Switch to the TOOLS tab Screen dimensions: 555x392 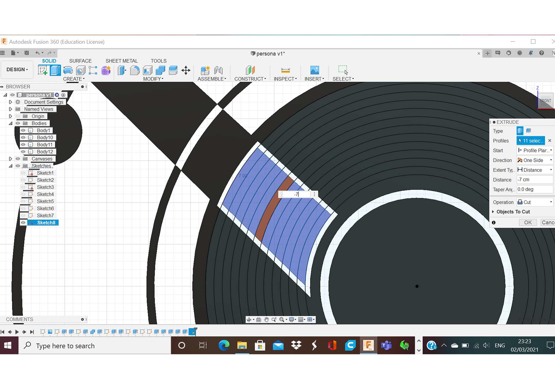pos(159,61)
